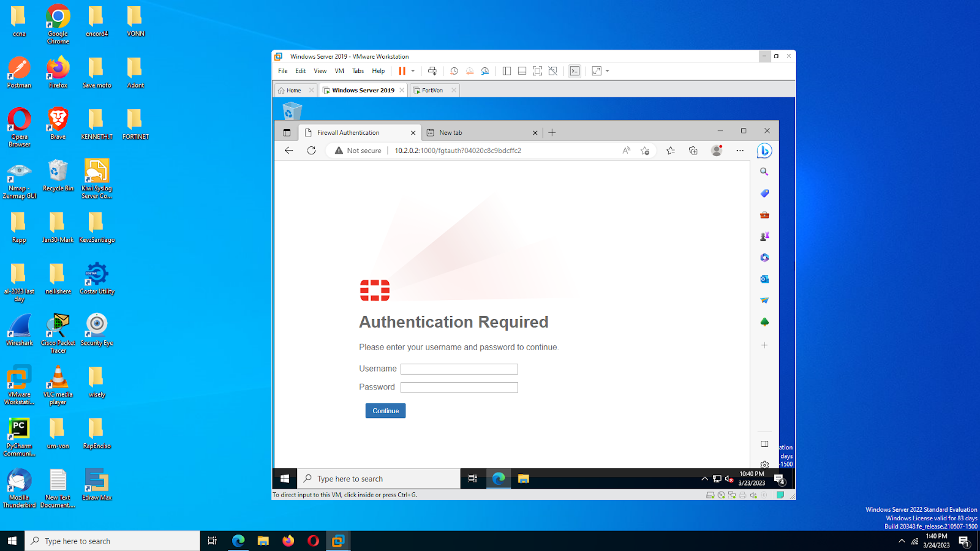Click the guest VM Start button
The width and height of the screenshot is (980, 551).
pos(285,479)
